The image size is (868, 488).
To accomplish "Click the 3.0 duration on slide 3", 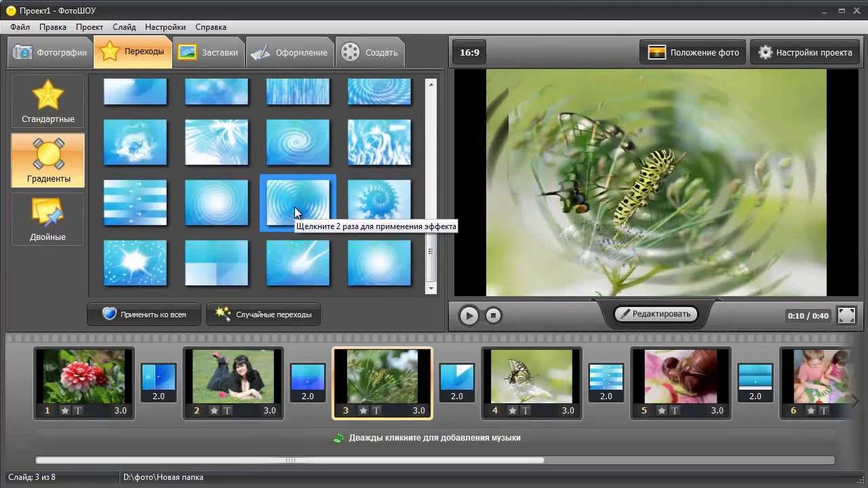I will coord(418,411).
